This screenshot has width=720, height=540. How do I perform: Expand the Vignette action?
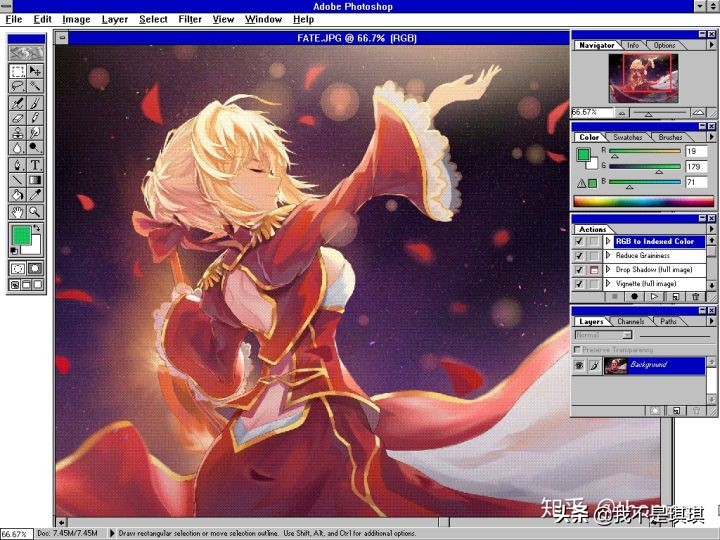tap(608, 284)
